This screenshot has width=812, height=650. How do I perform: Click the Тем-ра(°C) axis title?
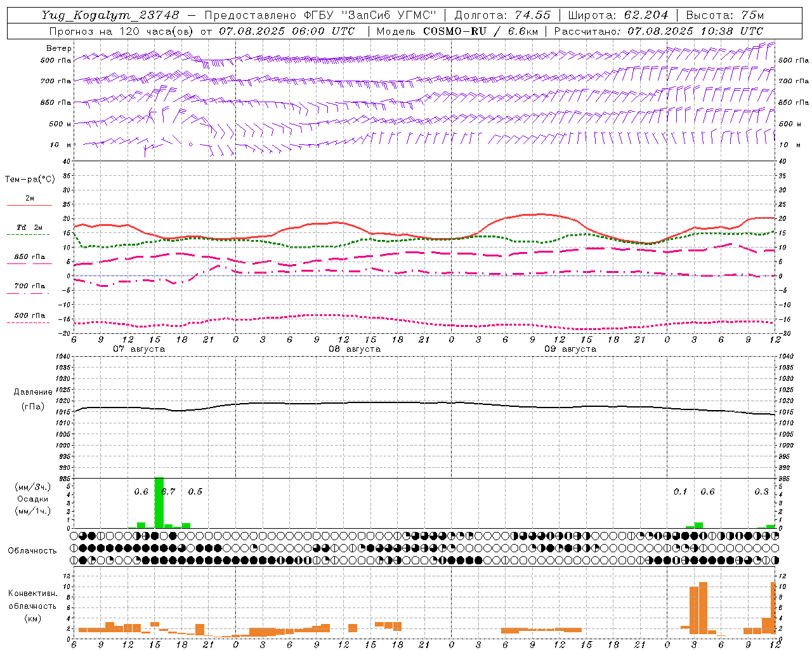click(x=30, y=180)
